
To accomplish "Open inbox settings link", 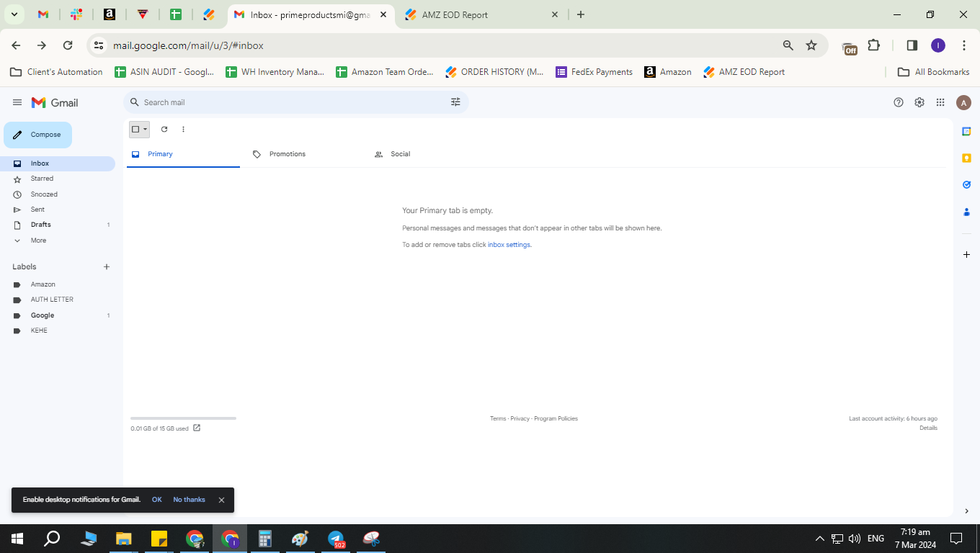I will pos(509,245).
